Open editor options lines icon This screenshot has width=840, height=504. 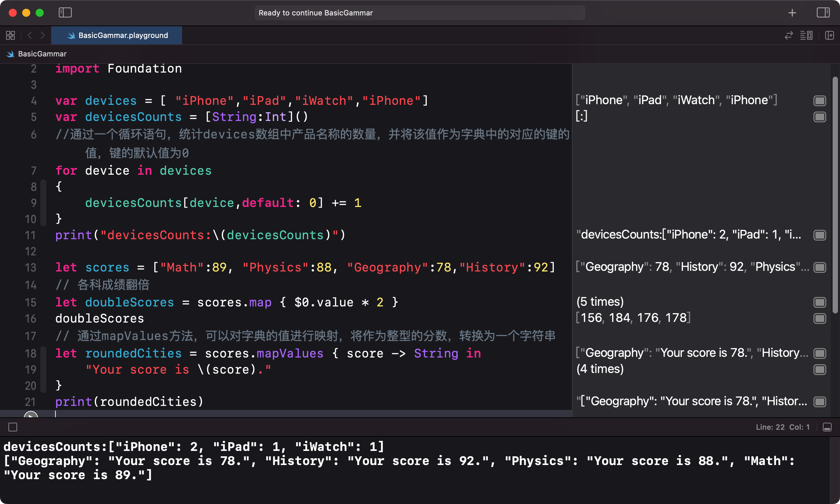coord(806,35)
